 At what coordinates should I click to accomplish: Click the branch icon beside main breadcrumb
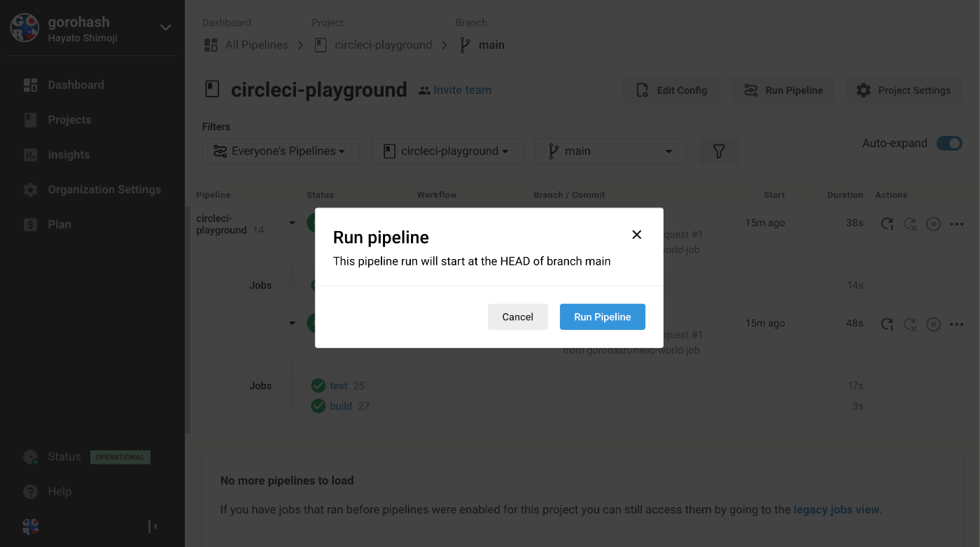(x=465, y=45)
